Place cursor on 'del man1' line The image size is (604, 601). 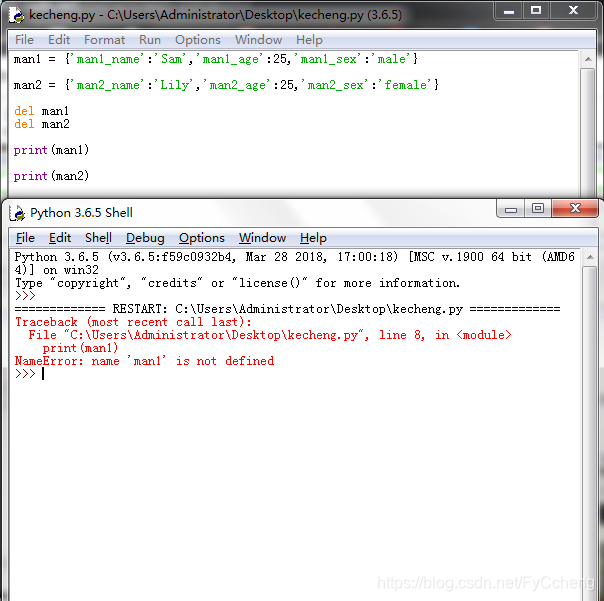42,111
